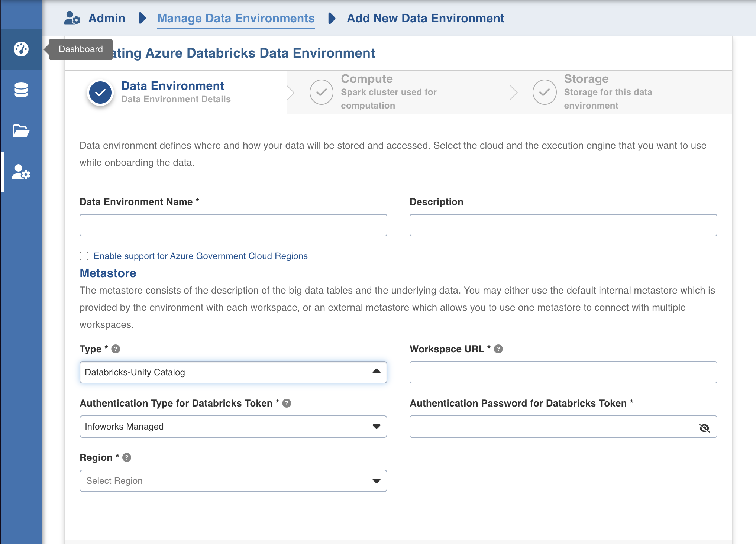This screenshot has width=756, height=544.
Task: Click the Dashboard tooltip label
Action: [x=81, y=49]
